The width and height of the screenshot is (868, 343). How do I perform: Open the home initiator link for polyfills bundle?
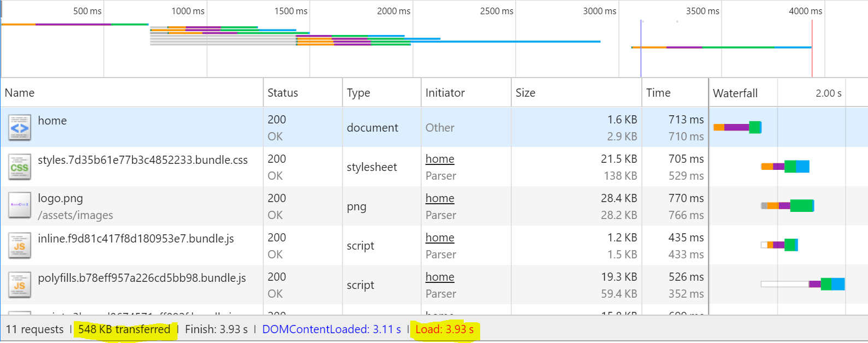coord(440,277)
